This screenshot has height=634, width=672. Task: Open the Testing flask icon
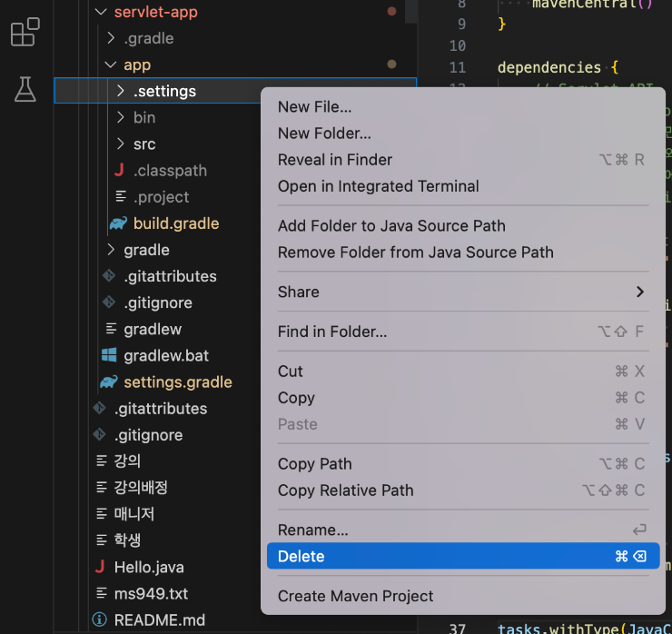(x=25, y=89)
